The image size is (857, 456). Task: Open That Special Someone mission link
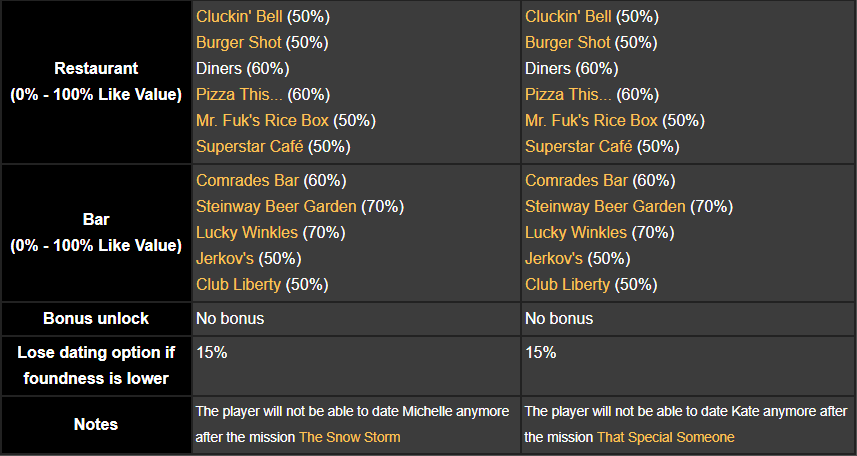click(665, 437)
